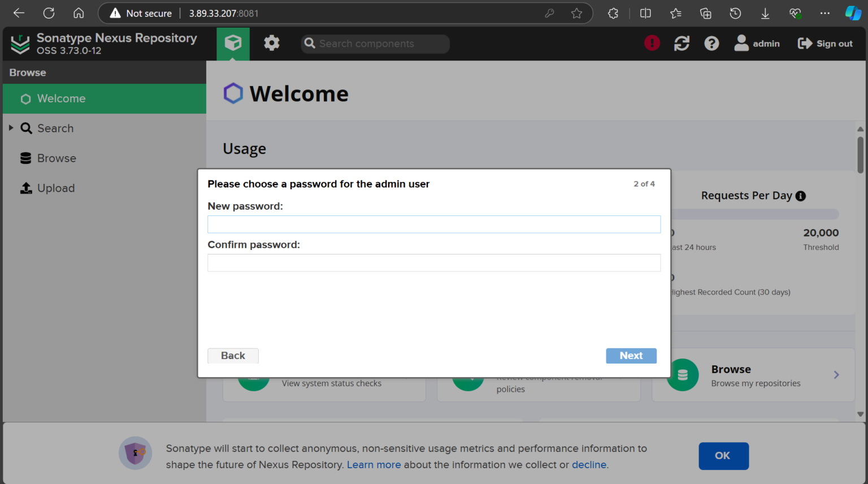This screenshot has height=484, width=868.
Task: Open the administration settings gear icon
Action: click(x=271, y=43)
